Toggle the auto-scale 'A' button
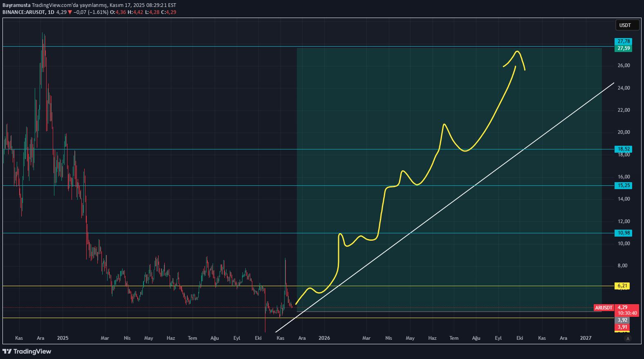644x359 pixels. (628, 338)
